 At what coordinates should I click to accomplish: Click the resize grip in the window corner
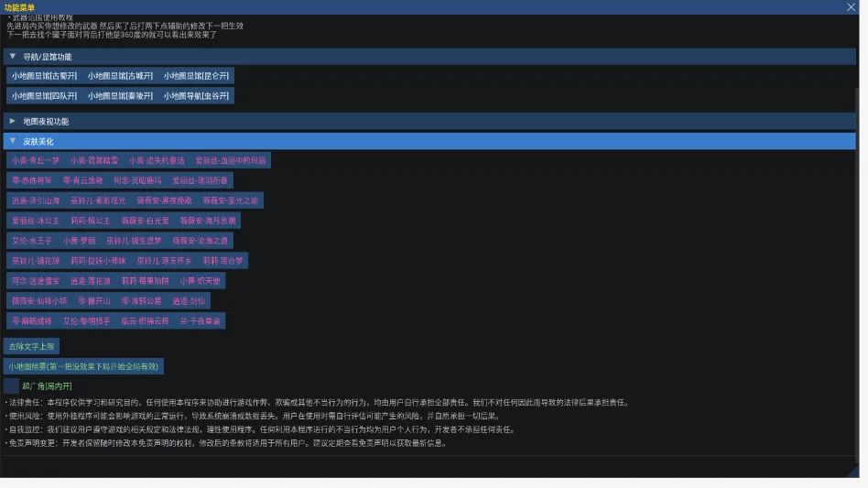coord(853,472)
